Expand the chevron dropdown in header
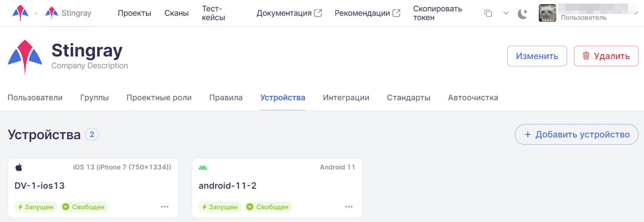The height and width of the screenshot is (222, 644). (x=506, y=13)
